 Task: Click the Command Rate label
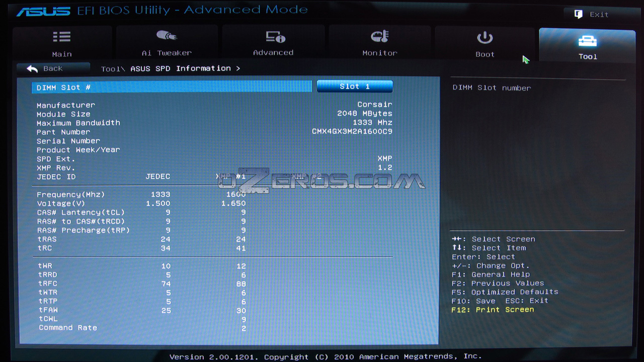click(68, 328)
